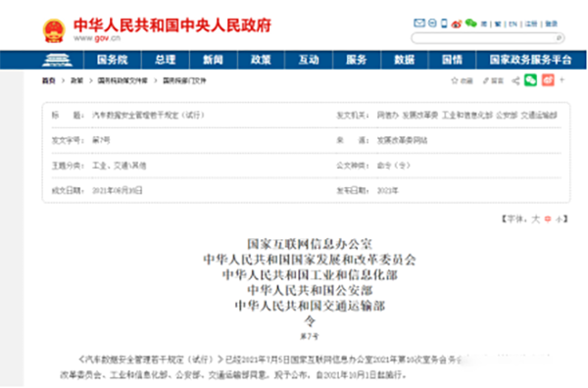Screen dimensions: 588x388
Task: Share the article via red Weibo button
Action: pyautogui.click(x=548, y=80)
